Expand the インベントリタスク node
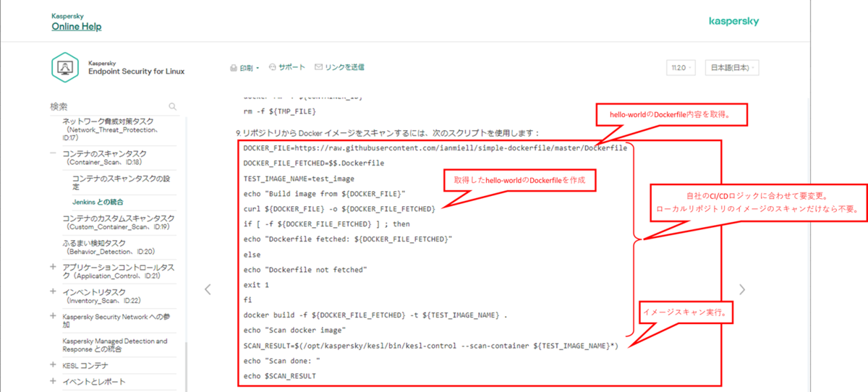Viewport: 868px width, 392px height. [x=54, y=291]
